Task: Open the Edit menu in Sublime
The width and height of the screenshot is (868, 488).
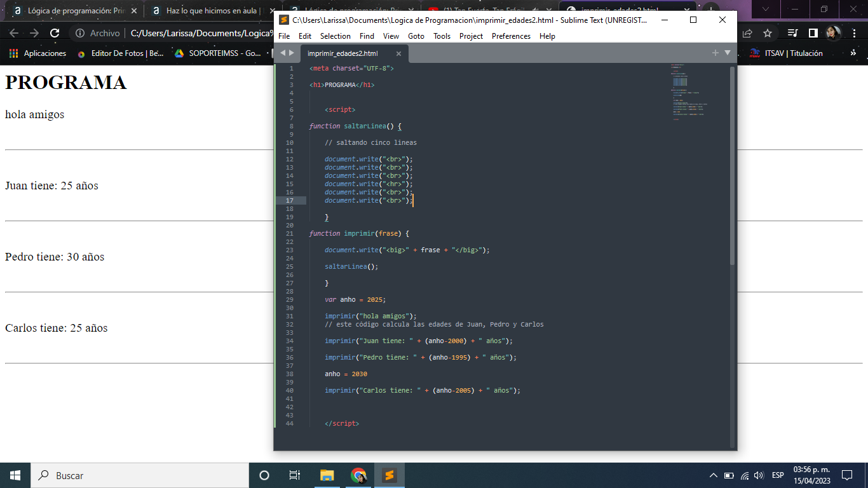Action: coord(305,36)
